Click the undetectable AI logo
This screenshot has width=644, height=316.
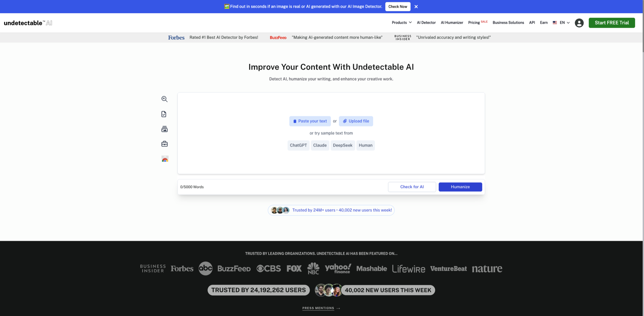point(28,23)
